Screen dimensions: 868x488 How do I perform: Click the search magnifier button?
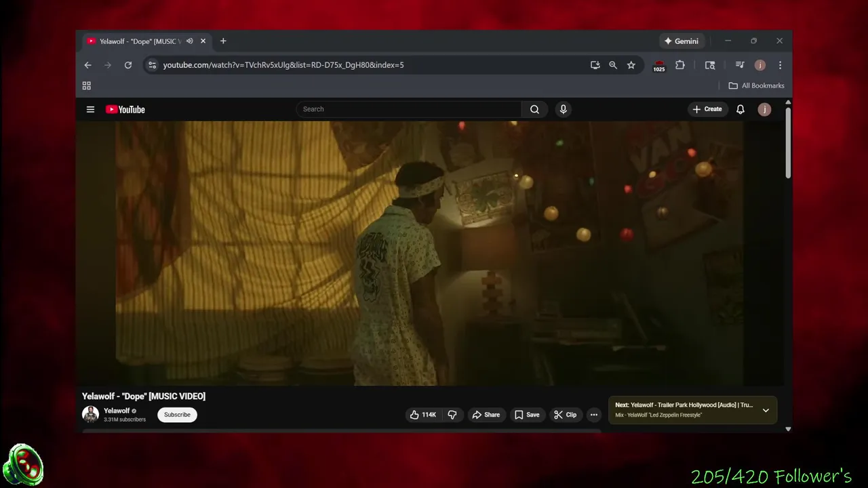coord(535,109)
